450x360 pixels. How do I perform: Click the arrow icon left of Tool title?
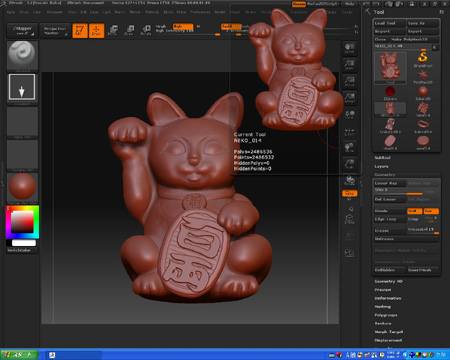coord(368,12)
